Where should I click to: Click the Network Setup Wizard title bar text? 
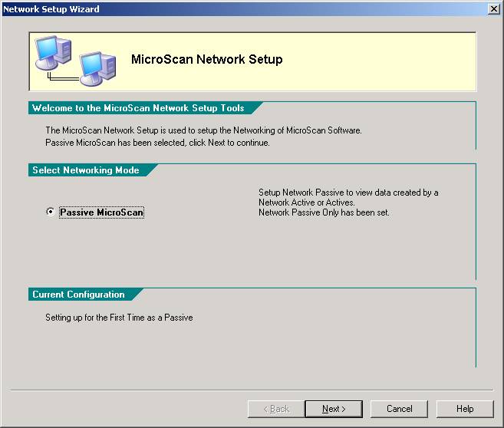(x=51, y=9)
